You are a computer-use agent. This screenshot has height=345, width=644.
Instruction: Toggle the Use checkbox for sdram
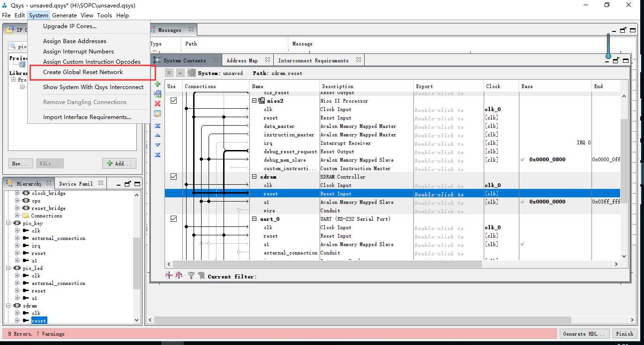point(173,177)
